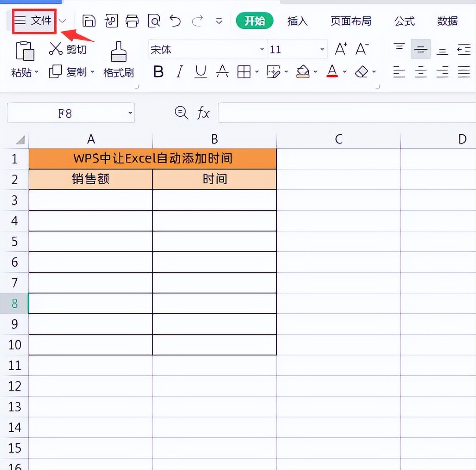The width and height of the screenshot is (476, 470).
Task: Expand the name box dropdown arrow
Action: pyautogui.click(x=130, y=113)
